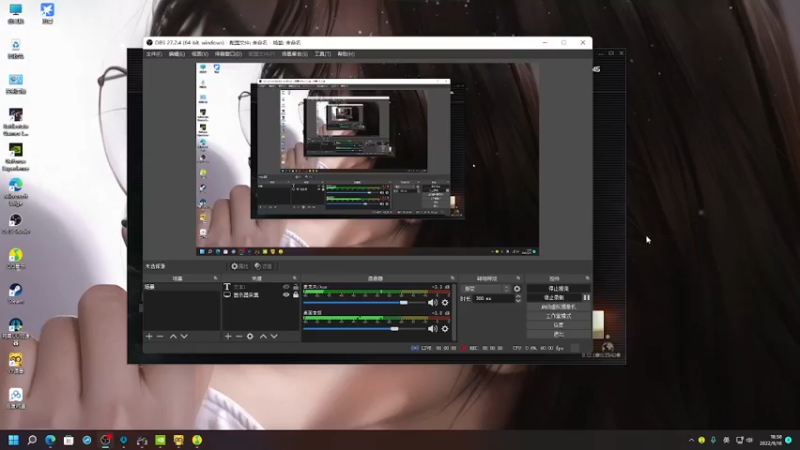Viewport: 800px width, 450px height.
Task: Open taskbar Search
Action: click(32, 440)
